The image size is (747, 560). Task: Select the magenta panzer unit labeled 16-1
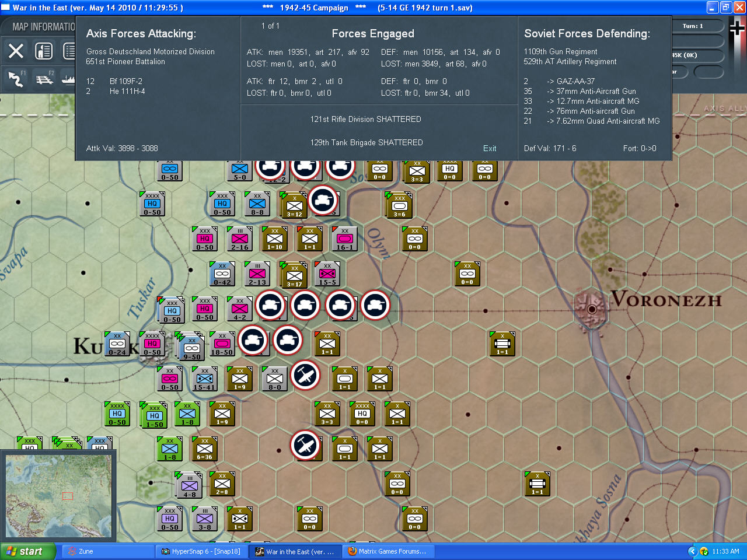pyautogui.click(x=345, y=239)
